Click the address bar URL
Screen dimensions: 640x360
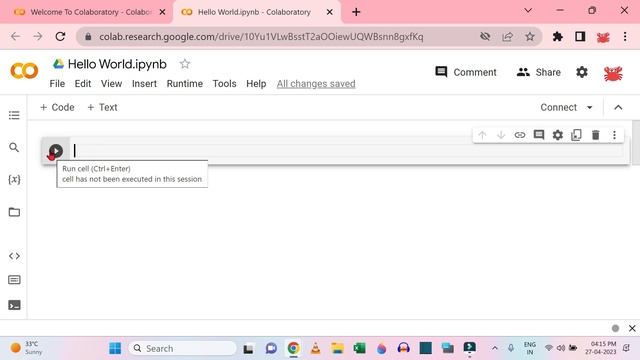(261, 37)
